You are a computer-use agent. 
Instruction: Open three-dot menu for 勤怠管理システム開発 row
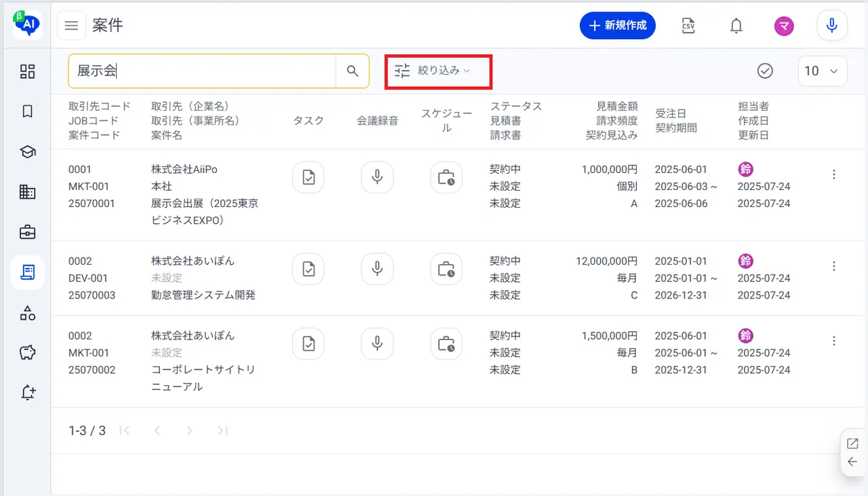tap(834, 266)
